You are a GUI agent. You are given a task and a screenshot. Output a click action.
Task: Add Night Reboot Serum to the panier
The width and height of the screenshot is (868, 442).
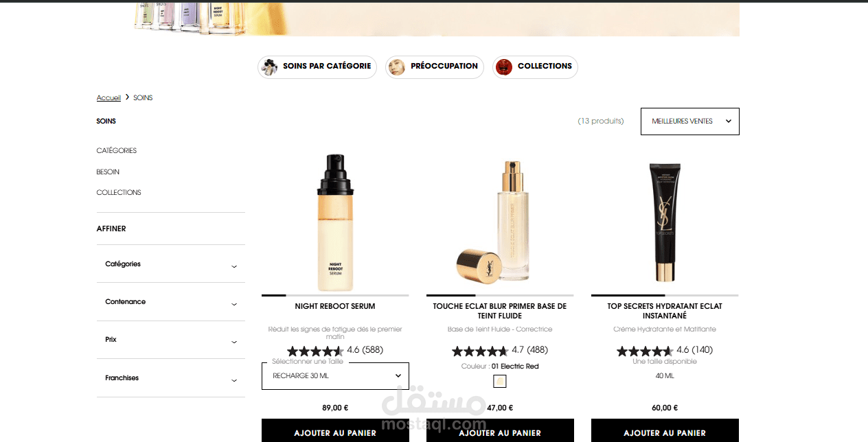point(335,431)
